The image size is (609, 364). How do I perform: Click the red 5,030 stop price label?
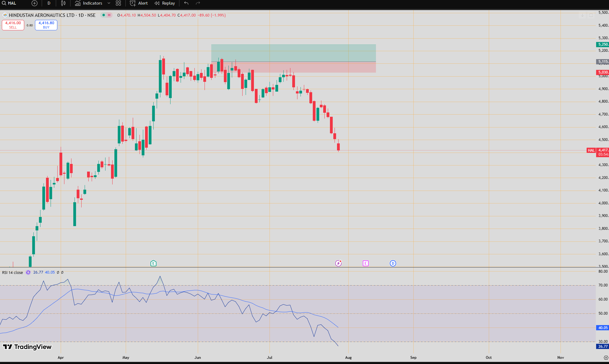pos(603,72)
